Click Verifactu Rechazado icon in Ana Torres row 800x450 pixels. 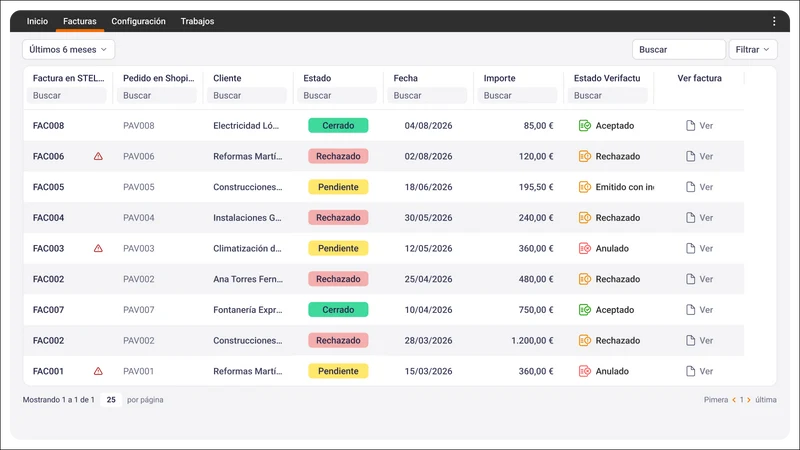click(x=585, y=279)
